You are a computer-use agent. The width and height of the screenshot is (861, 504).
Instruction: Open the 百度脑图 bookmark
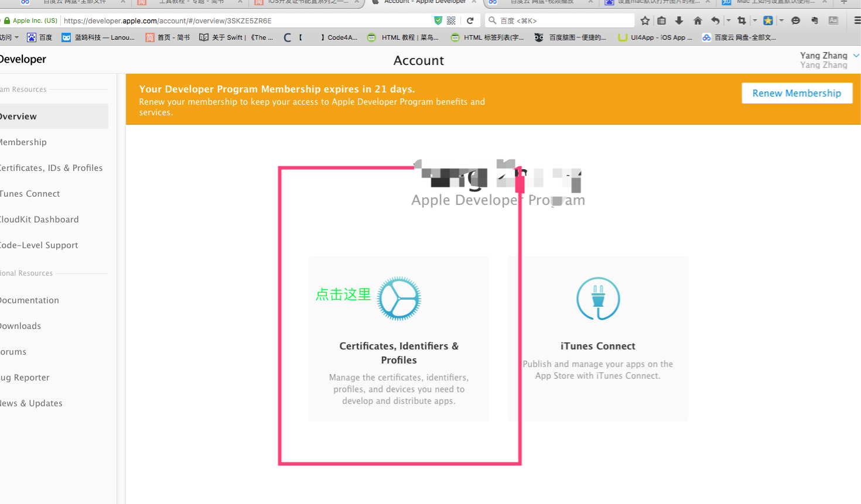pos(570,37)
